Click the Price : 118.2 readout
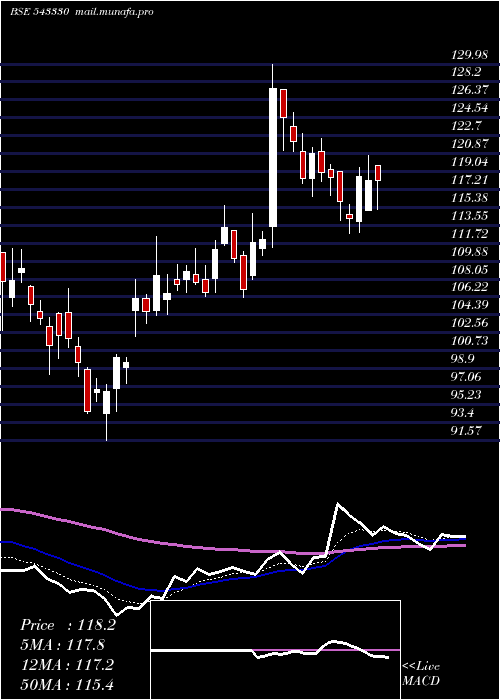The width and height of the screenshot is (500, 700). click(x=68, y=625)
